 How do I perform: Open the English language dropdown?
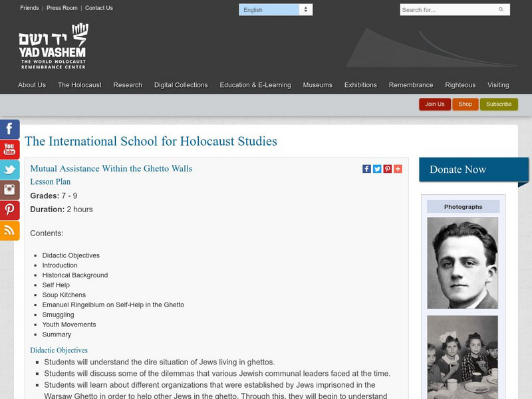(275, 9)
